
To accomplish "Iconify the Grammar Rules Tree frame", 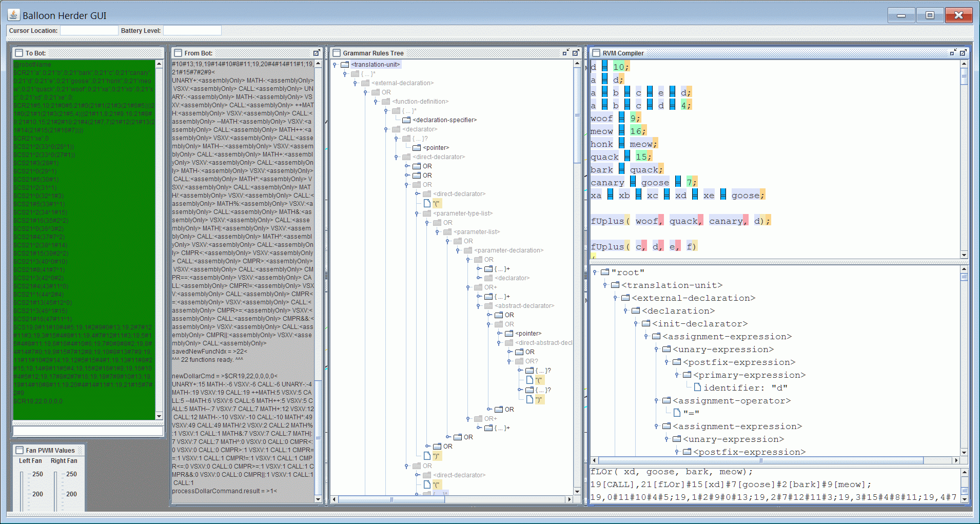I will pos(565,53).
